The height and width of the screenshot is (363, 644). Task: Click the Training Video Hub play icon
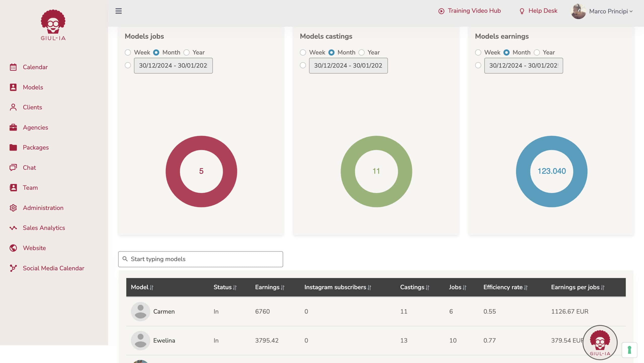tap(441, 11)
